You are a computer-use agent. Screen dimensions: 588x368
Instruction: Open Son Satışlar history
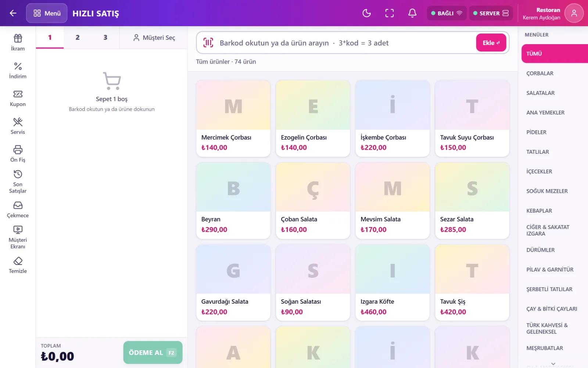pyautogui.click(x=18, y=182)
